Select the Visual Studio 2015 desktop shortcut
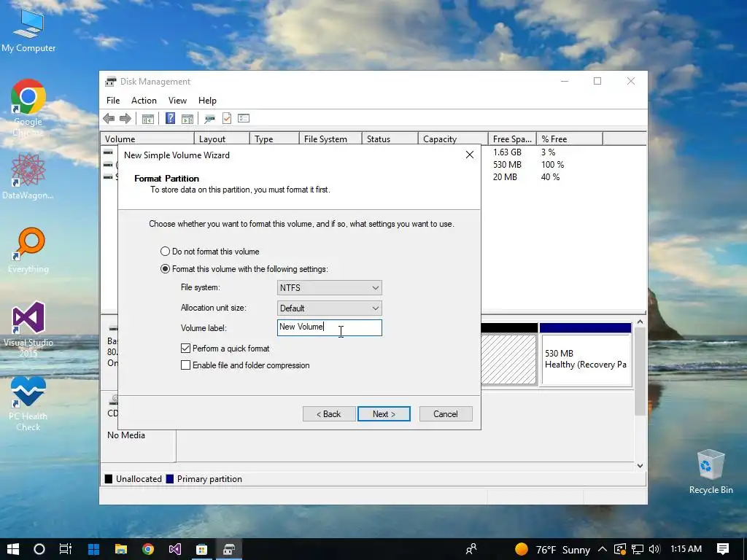 (28, 330)
